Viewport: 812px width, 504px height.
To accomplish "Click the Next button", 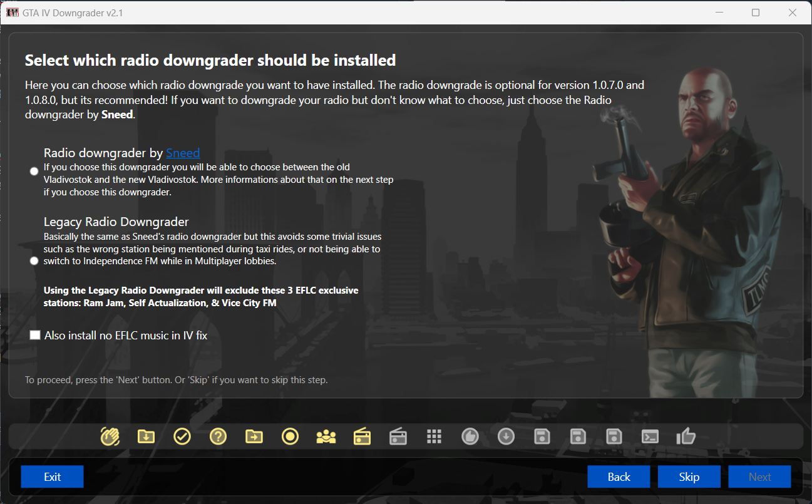I will click(760, 476).
